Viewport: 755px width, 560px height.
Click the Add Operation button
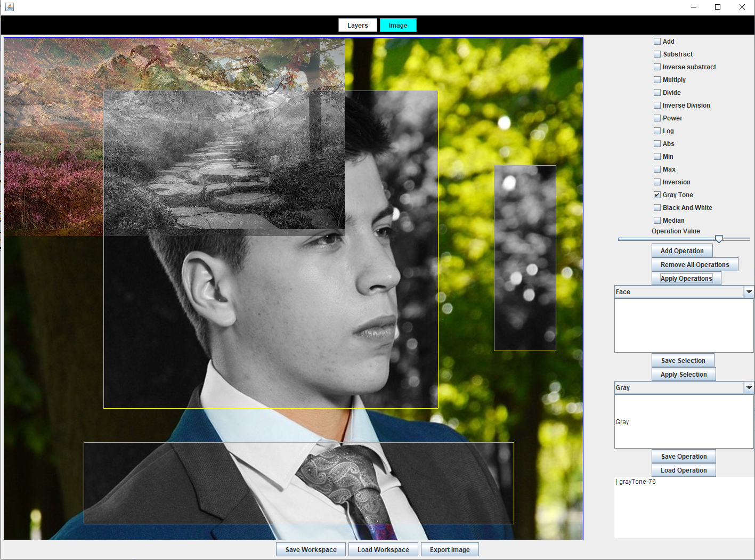[682, 251]
